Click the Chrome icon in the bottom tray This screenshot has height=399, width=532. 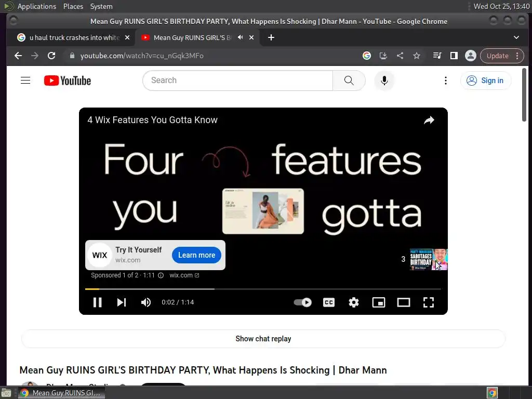(493, 393)
